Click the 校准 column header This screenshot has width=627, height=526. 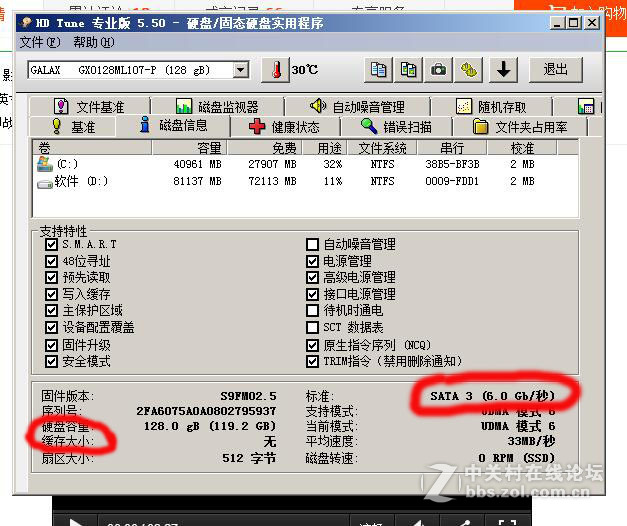522,148
